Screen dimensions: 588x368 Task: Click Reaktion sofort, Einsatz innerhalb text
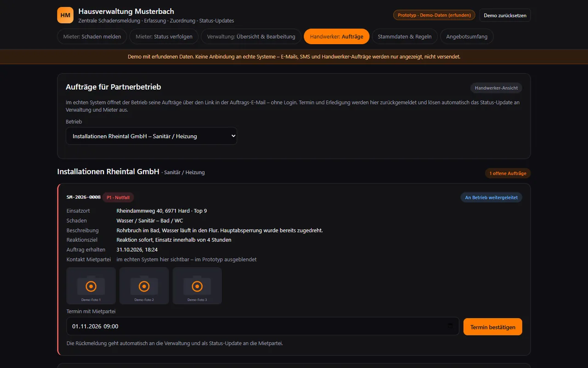click(x=174, y=240)
